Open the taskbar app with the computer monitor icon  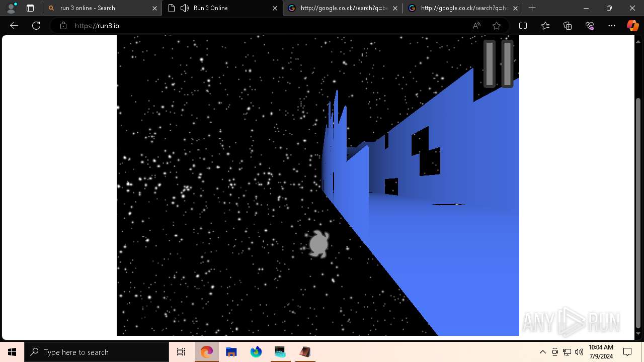pos(280,352)
